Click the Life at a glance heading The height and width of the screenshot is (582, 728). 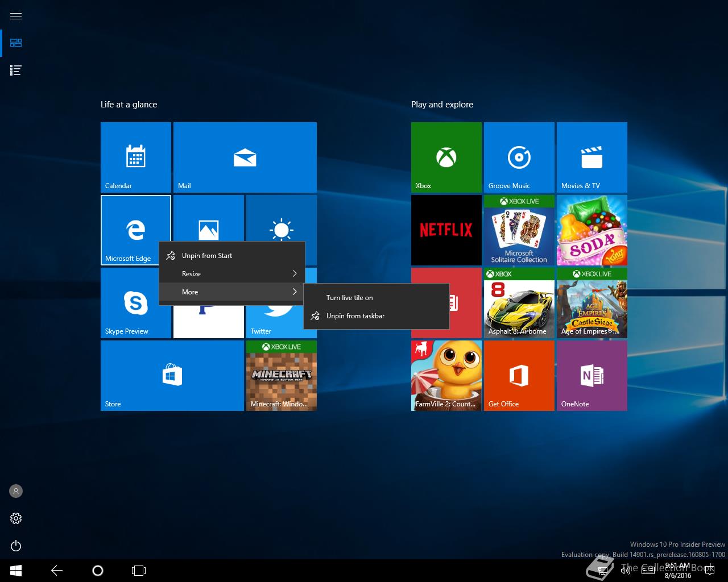[129, 105]
